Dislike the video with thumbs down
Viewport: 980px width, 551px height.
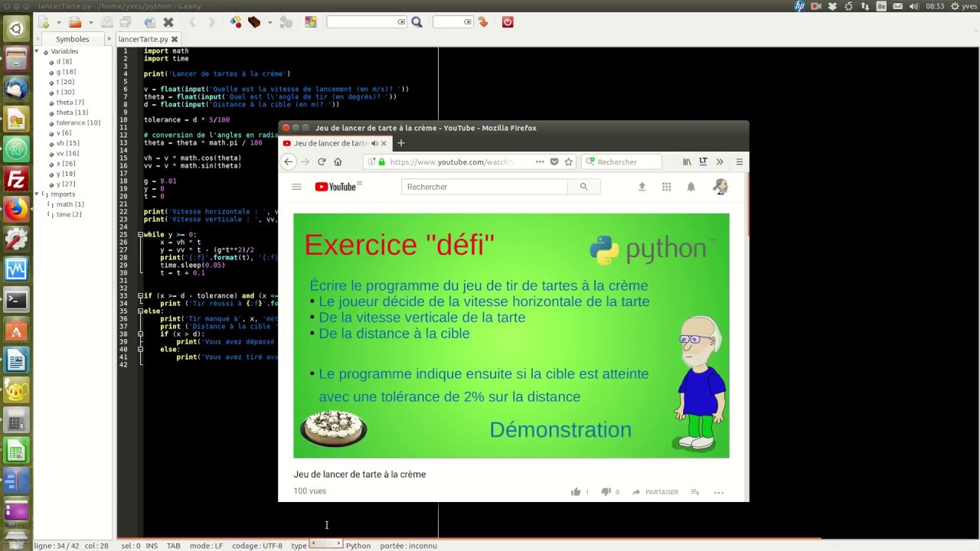point(606,492)
